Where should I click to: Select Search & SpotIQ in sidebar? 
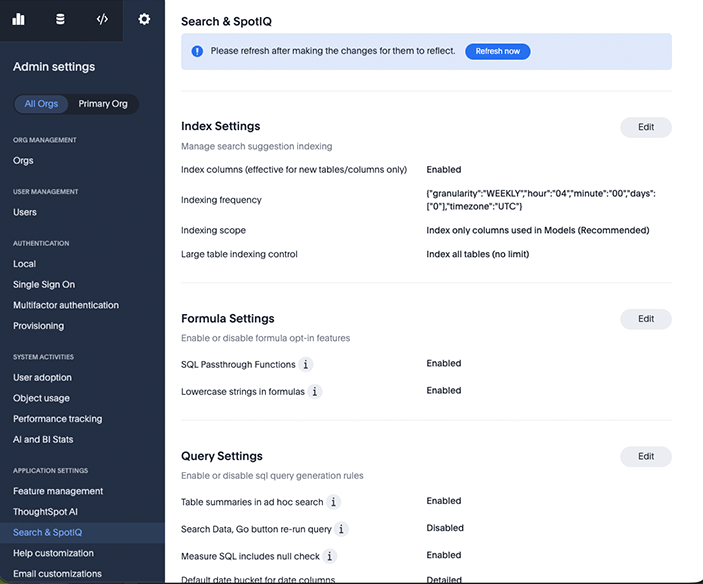tap(82, 532)
